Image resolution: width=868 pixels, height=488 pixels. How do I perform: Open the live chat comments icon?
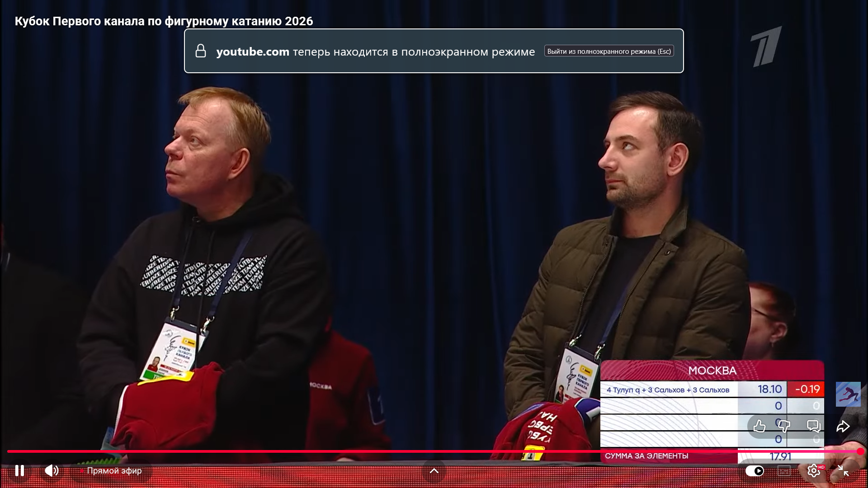(x=813, y=426)
